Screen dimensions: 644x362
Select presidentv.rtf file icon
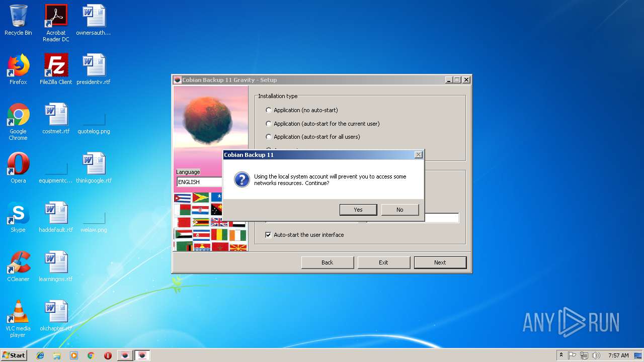(x=94, y=69)
